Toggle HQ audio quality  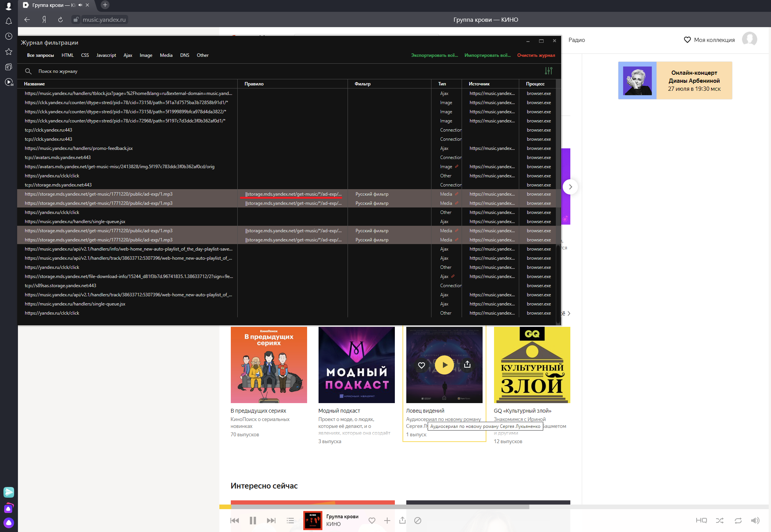click(701, 521)
